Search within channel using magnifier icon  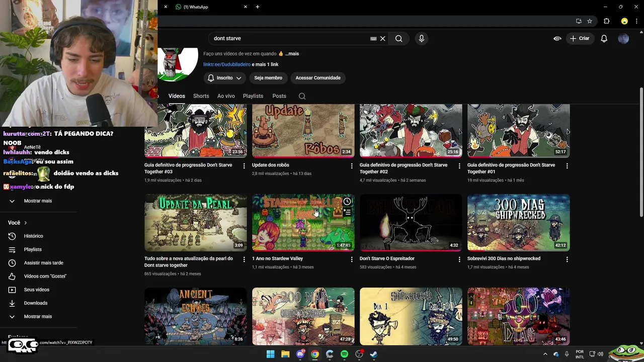tap(302, 96)
